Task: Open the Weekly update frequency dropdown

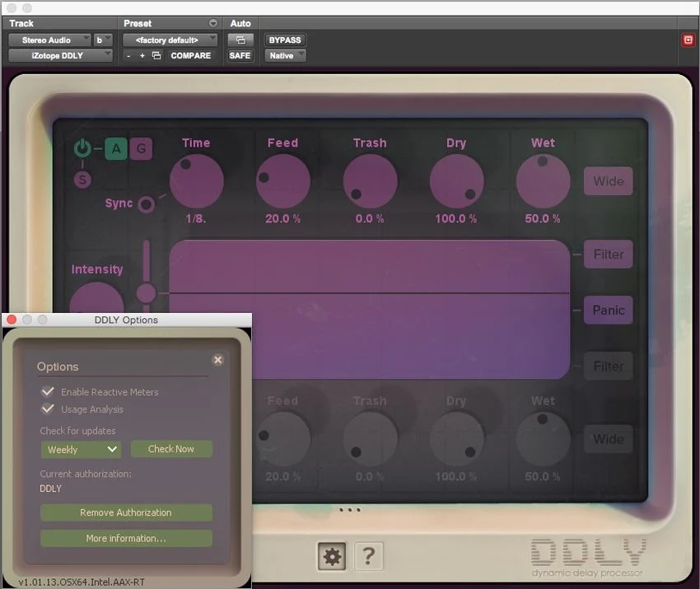Action: (x=81, y=449)
